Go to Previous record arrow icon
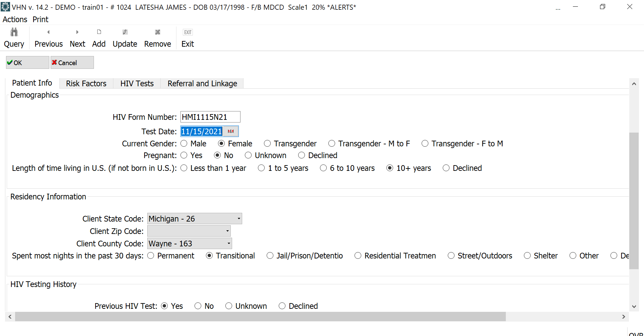Screen dimensions: 644x336 [x=48, y=32]
